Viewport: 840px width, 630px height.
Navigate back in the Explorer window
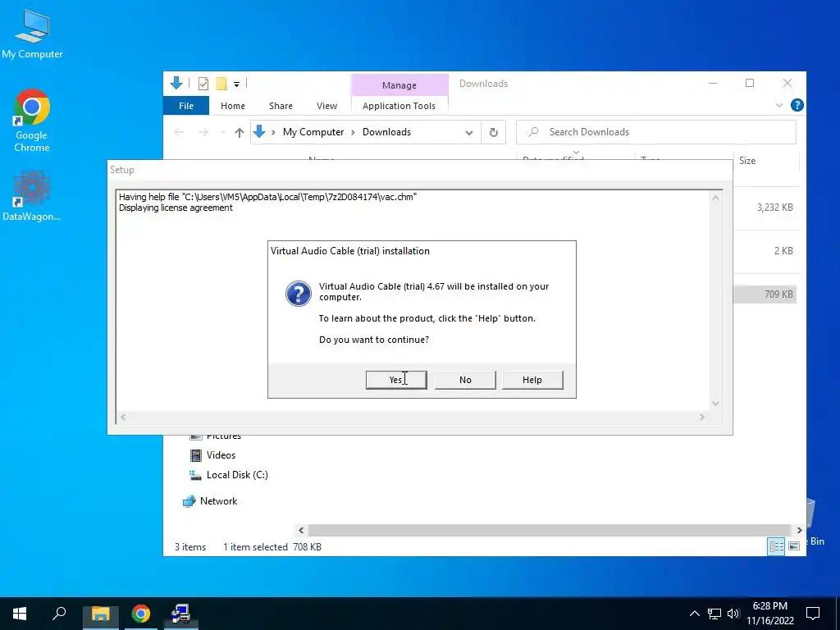(179, 132)
